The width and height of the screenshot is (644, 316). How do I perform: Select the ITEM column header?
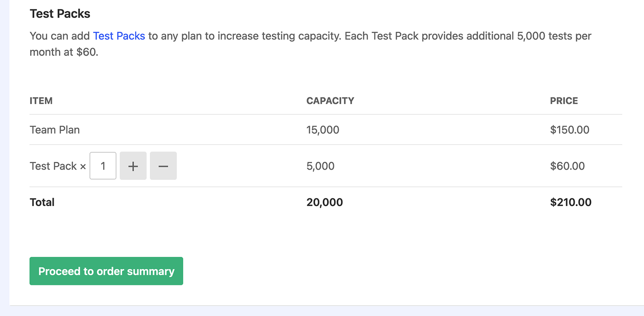coord(41,100)
